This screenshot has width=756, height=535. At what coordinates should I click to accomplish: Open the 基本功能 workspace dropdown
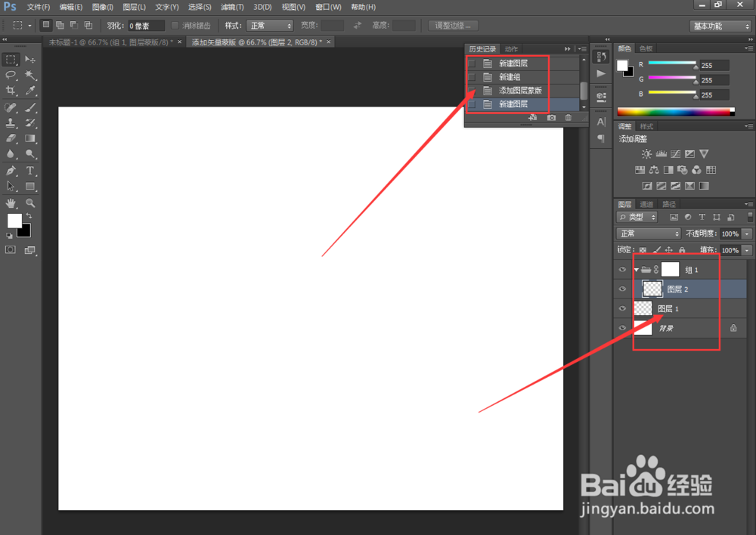pos(720,26)
